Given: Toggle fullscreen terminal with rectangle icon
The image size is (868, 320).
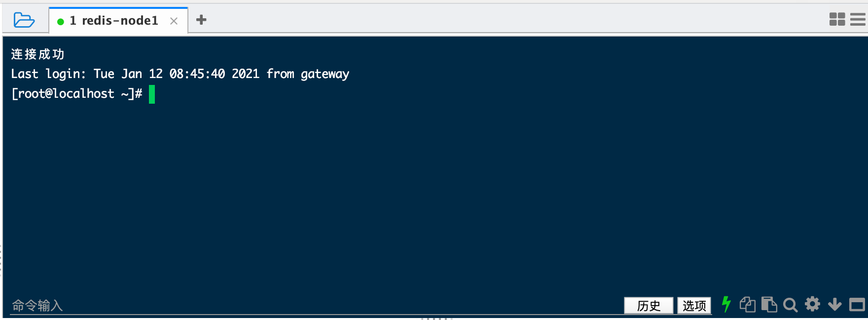Looking at the screenshot, I should point(857,305).
